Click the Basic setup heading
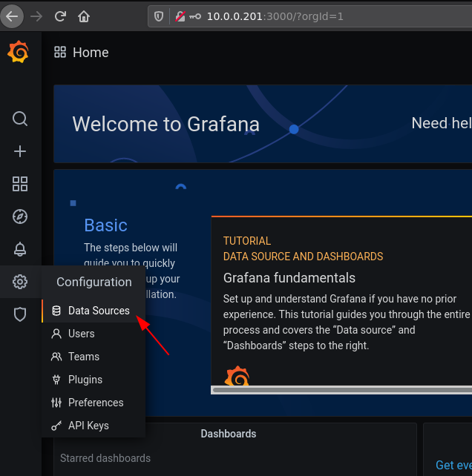Image resolution: width=472 pixels, height=476 pixels. pyautogui.click(x=106, y=225)
